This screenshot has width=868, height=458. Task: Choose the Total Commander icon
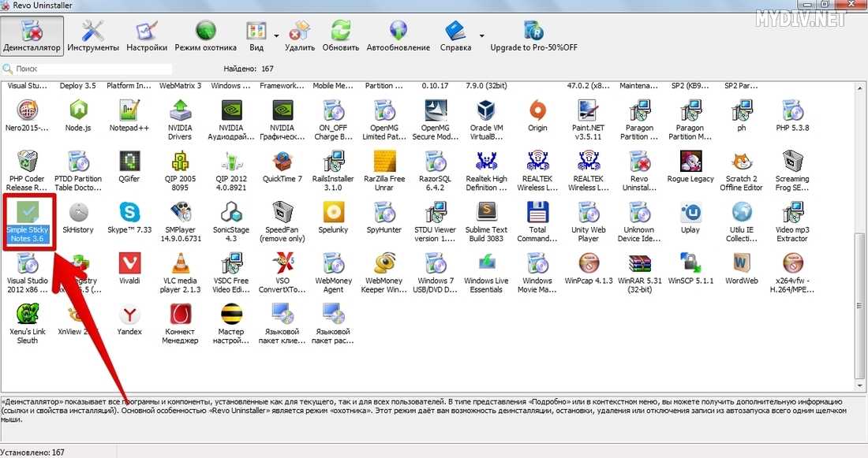[x=537, y=213]
